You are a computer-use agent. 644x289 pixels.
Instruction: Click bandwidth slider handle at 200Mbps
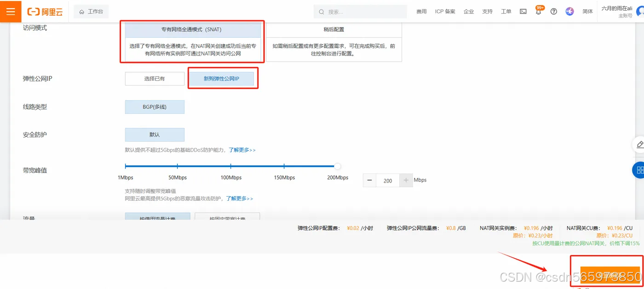pyautogui.click(x=338, y=166)
